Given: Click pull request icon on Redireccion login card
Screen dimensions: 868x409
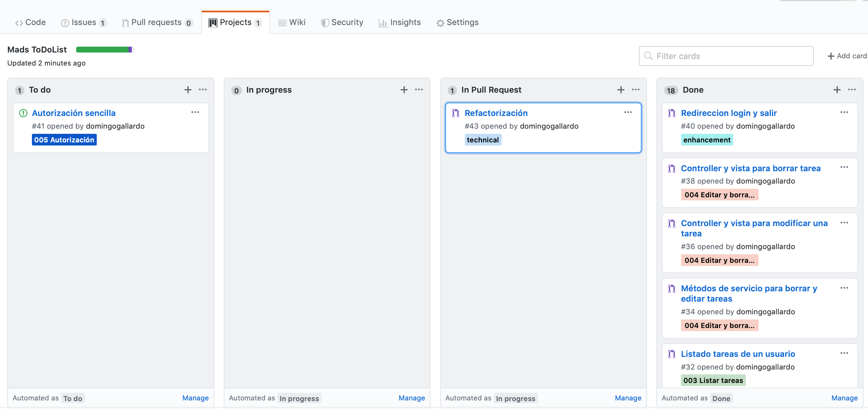Looking at the screenshot, I should coord(672,113).
